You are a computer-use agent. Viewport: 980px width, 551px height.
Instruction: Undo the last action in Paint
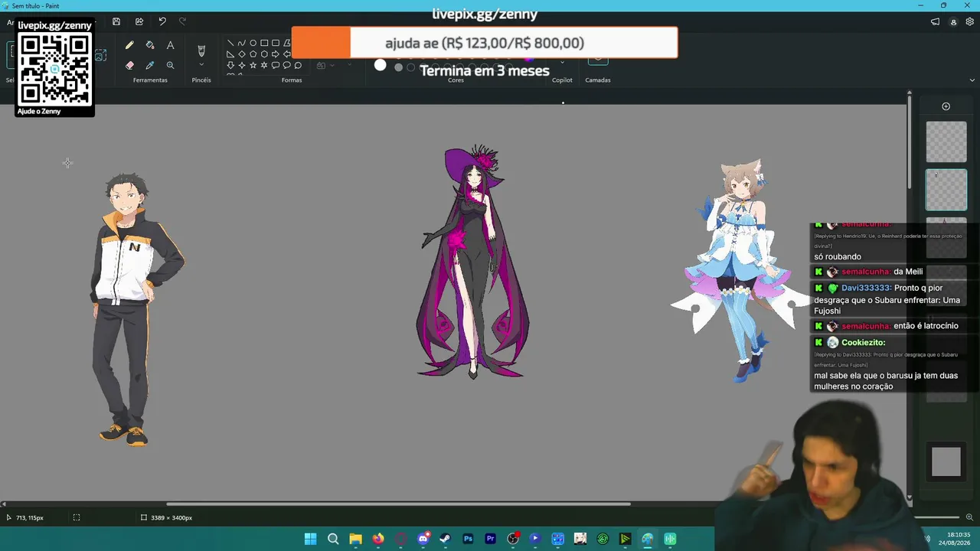pyautogui.click(x=162, y=21)
